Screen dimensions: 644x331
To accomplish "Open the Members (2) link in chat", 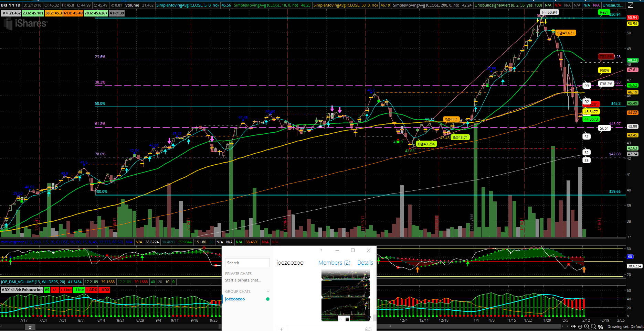I will pyautogui.click(x=334, y=263).
